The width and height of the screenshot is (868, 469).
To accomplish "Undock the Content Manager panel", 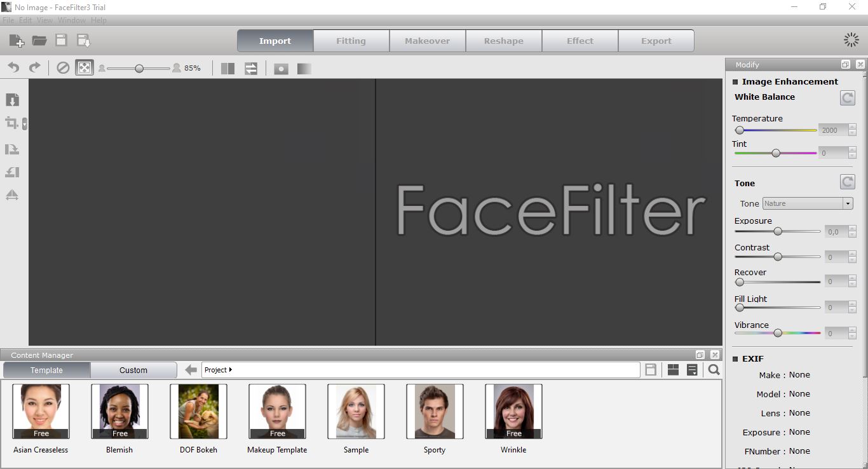I will coord(700,355).
